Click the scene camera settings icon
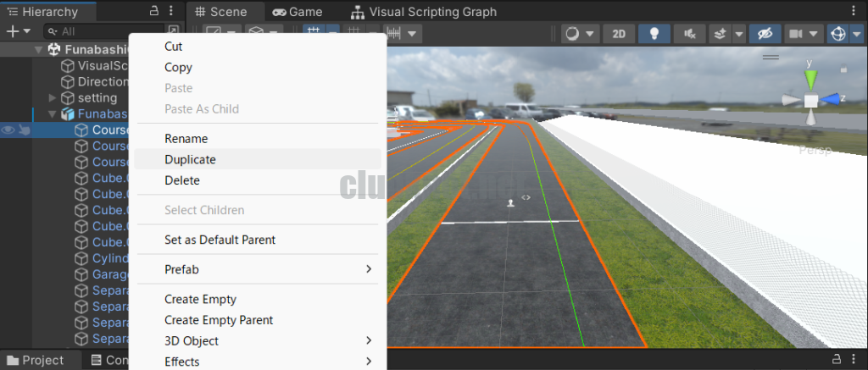868x370 pixels. point(795,34)
